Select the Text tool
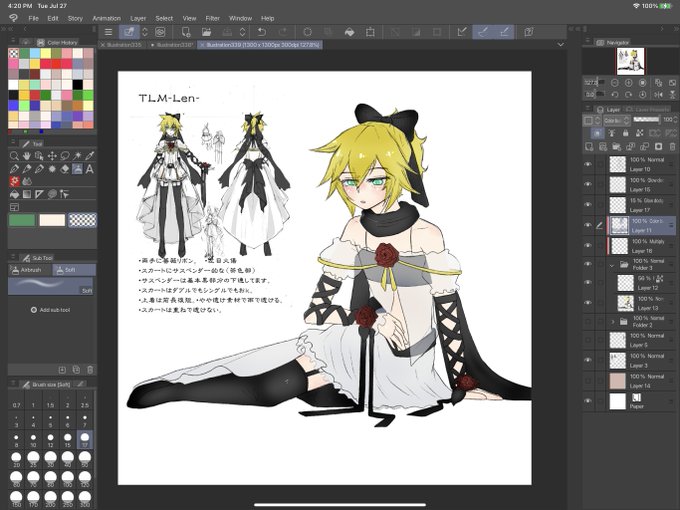 coord(90,169)
